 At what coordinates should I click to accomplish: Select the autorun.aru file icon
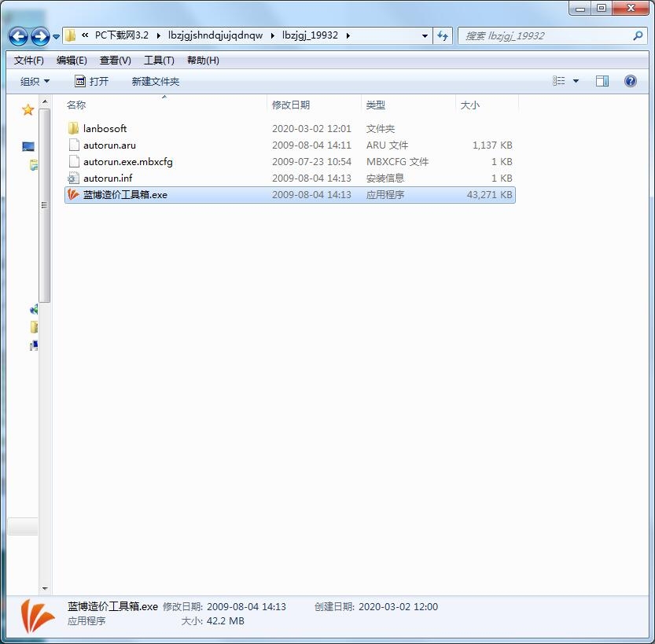(x=74, y=145)
